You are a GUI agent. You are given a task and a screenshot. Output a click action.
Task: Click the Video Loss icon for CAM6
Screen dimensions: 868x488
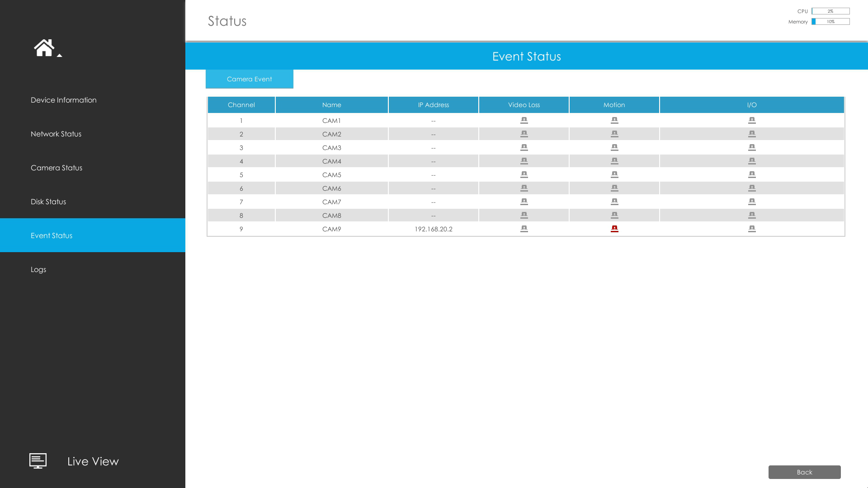(x=524, y=188)
